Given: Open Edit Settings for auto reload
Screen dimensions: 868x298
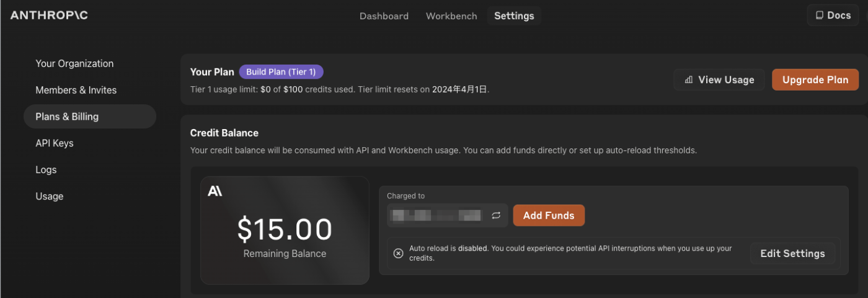Looking at the screenshot, I should point(792,253).
